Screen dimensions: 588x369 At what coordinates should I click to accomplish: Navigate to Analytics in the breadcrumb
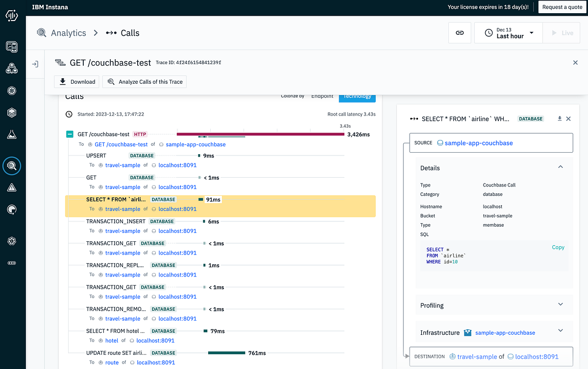point(68,32)
